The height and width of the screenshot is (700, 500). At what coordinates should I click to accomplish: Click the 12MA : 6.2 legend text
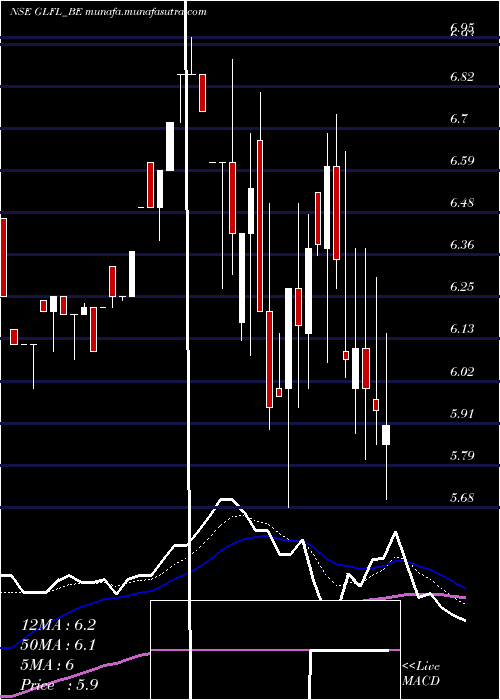(x=58, y=625)
